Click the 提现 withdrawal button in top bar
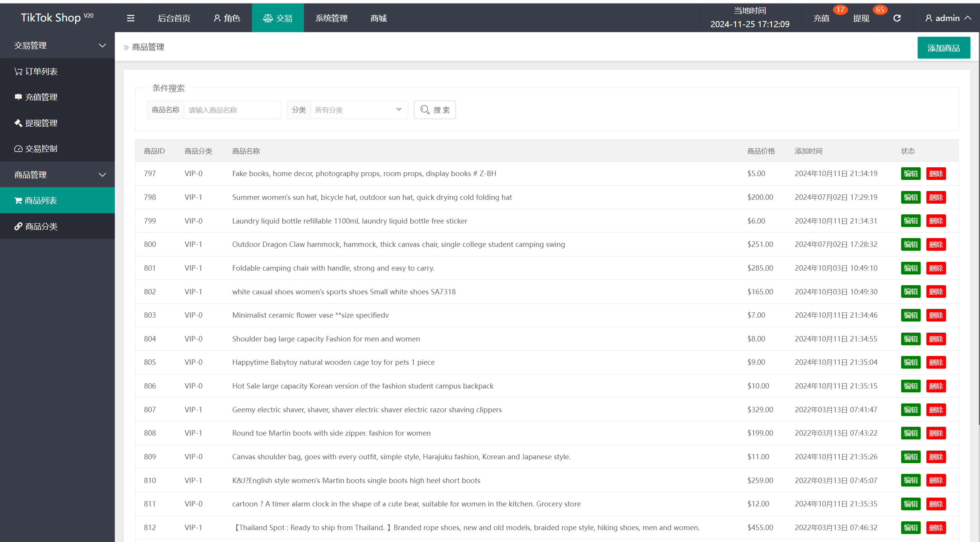Screen dimensions: 980x542 coord(861,18)
